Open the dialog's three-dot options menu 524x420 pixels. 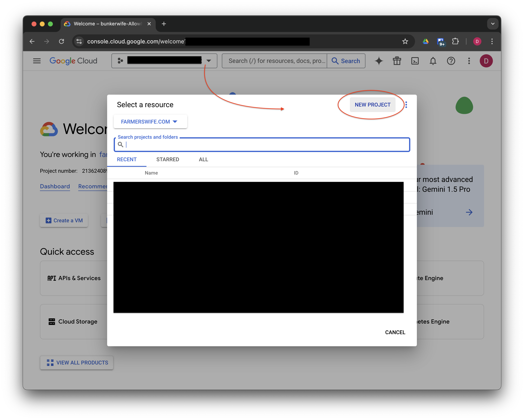[406, 105]
